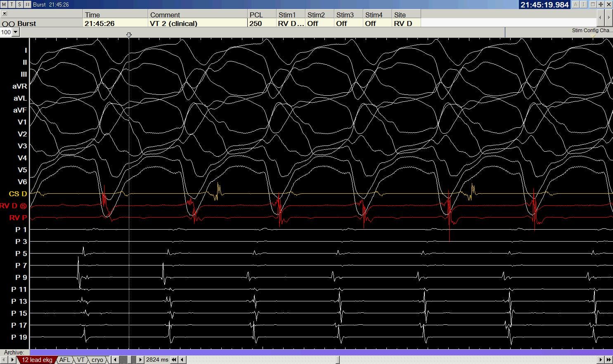Select the P 19 channel label

coord(19,337)
